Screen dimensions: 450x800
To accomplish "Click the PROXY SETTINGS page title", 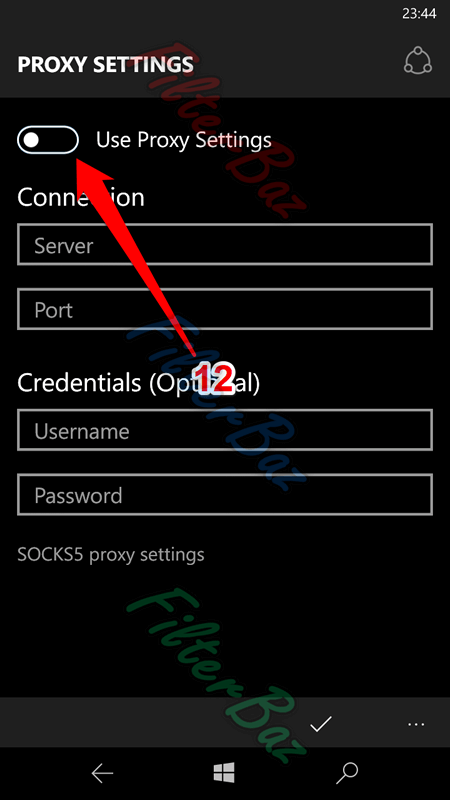I will pyautogui.click(x=106, y=64).
